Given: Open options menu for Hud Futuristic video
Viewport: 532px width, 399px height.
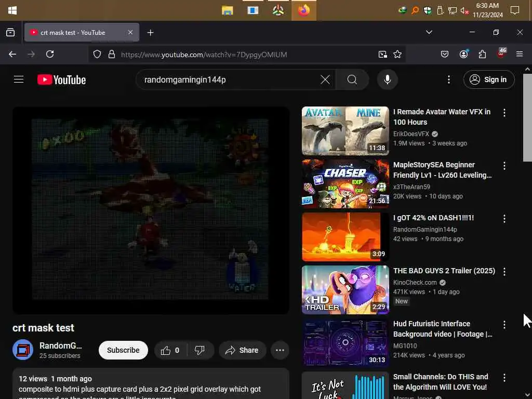Looking at the screenshot, I should point(504,325).
